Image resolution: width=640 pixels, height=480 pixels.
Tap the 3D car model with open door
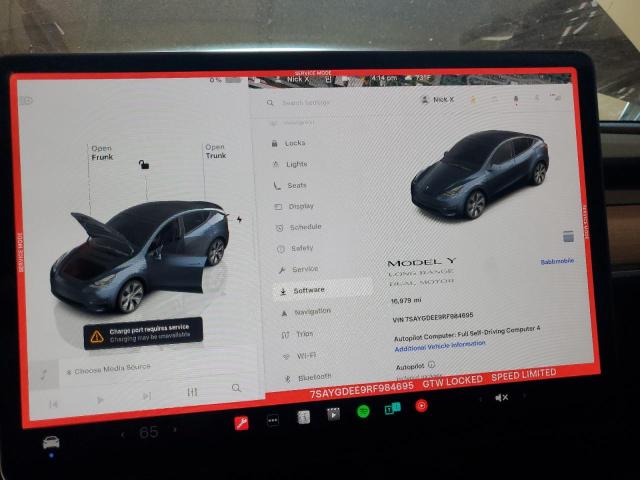coord(140,256)
